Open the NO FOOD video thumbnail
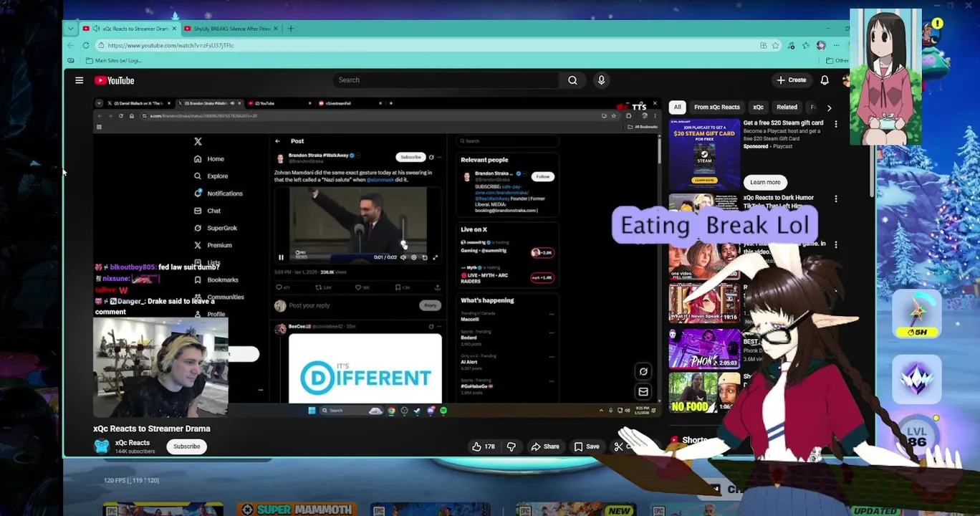The width and height of the screenshot is (980, 516). 704,393
